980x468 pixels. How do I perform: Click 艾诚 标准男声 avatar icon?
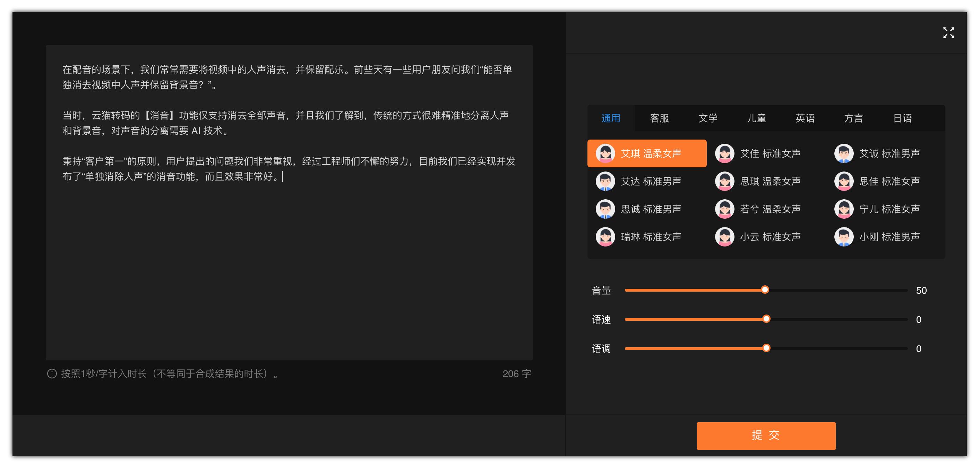(x=843, y=153)
